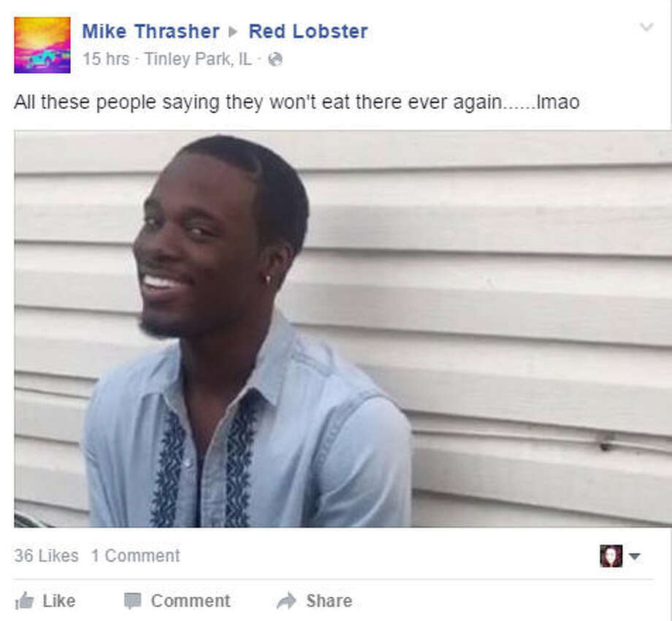Screen dimensions: 672x621
Task: Click the public globe privacy icon
Action: [x=275, y=60]
